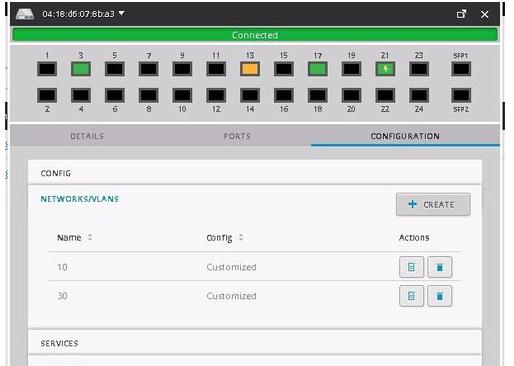
Task: Close the device properties panel
Action: (485, 14)
